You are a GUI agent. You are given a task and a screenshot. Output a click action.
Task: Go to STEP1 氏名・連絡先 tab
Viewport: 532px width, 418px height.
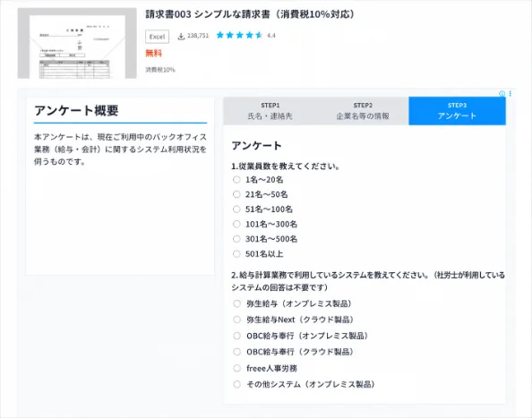point(270,111)
